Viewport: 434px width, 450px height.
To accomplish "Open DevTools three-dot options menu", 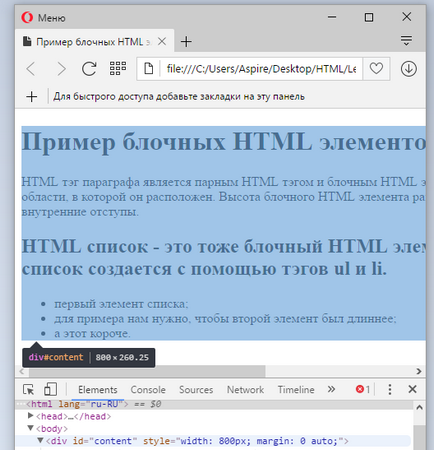I will (x=390, y=389).
